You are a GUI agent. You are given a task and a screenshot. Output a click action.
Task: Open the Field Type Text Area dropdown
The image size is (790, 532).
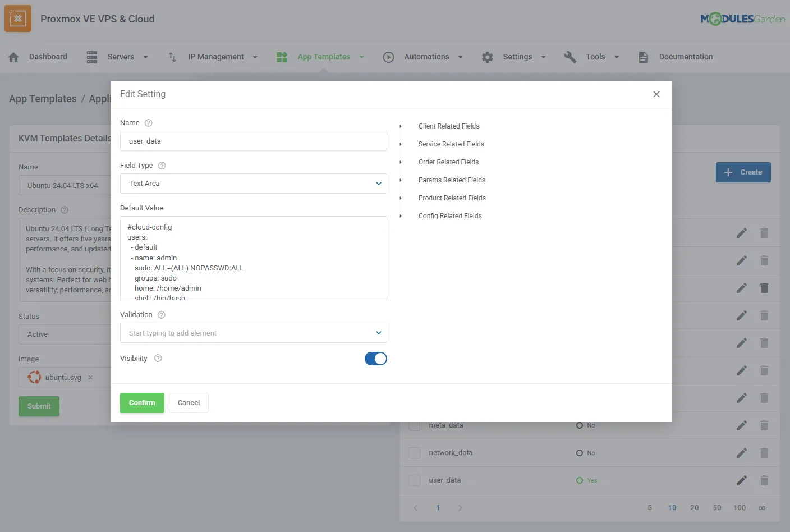click(x=254, y=184)
